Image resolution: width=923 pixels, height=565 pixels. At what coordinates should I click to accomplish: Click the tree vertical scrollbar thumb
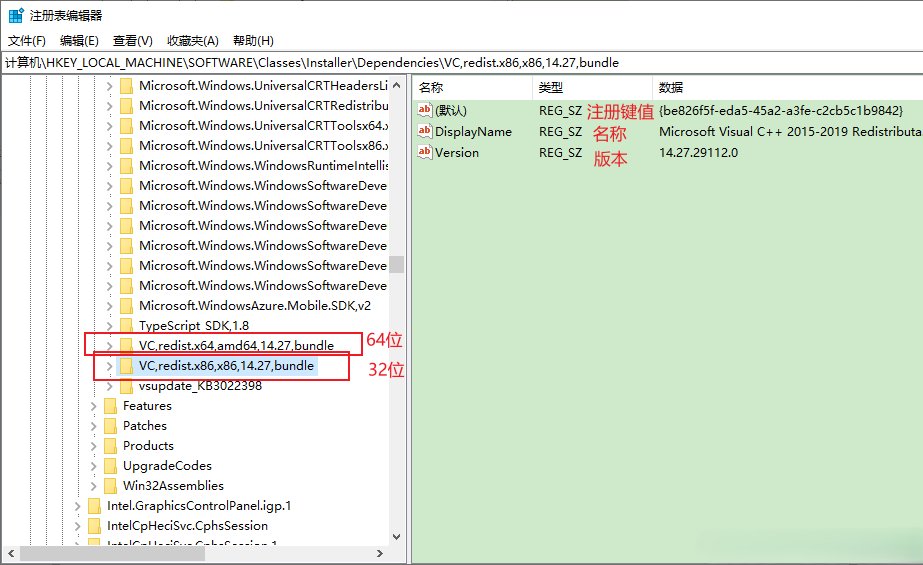[x=397, y=265]
